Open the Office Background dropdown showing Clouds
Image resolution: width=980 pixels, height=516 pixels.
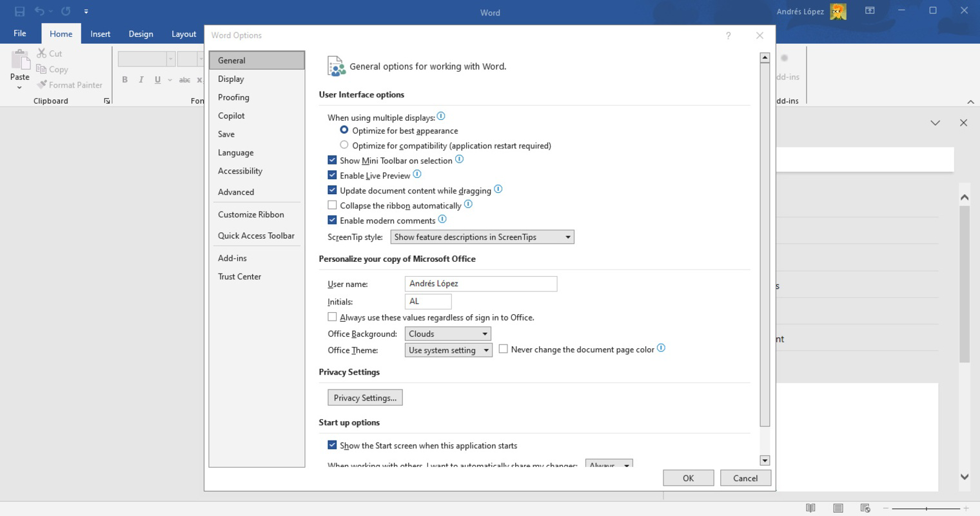484,333
